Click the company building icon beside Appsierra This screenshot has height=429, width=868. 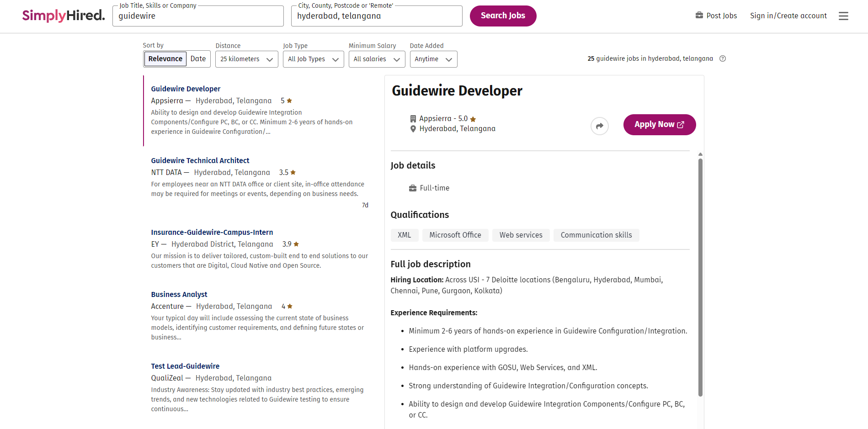click(x=413, y=118)
